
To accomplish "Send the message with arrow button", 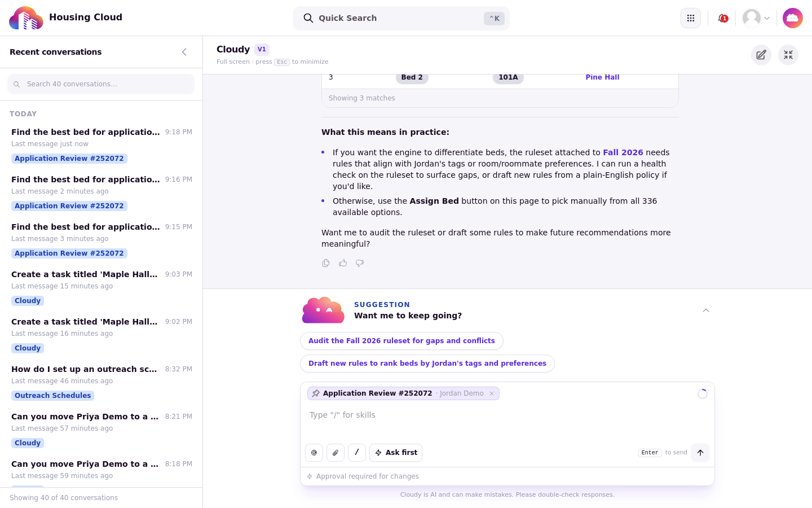I will [x=700, y=453].
